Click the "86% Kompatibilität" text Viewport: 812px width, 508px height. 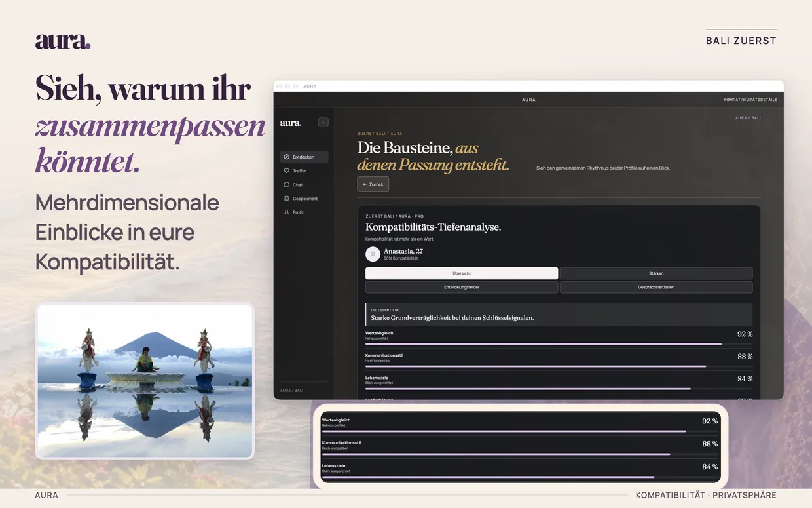[401, 258]
